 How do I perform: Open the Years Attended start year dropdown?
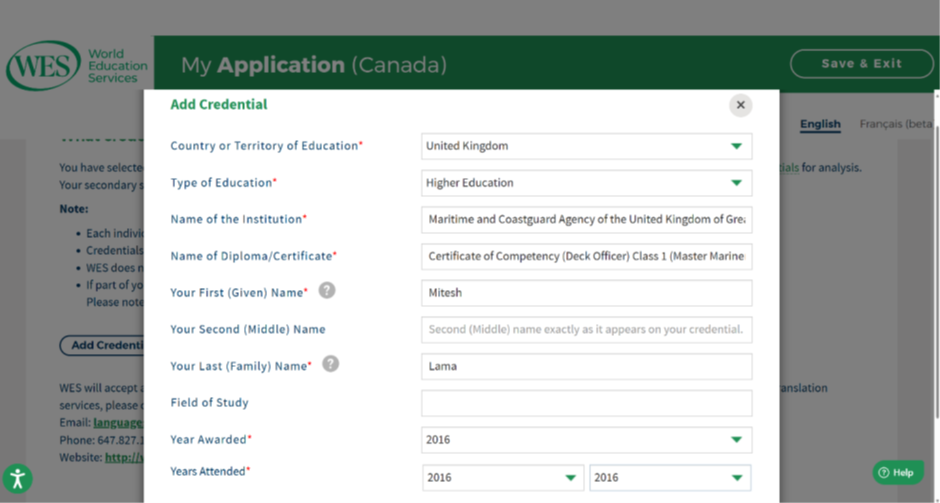tap(503, 478)
